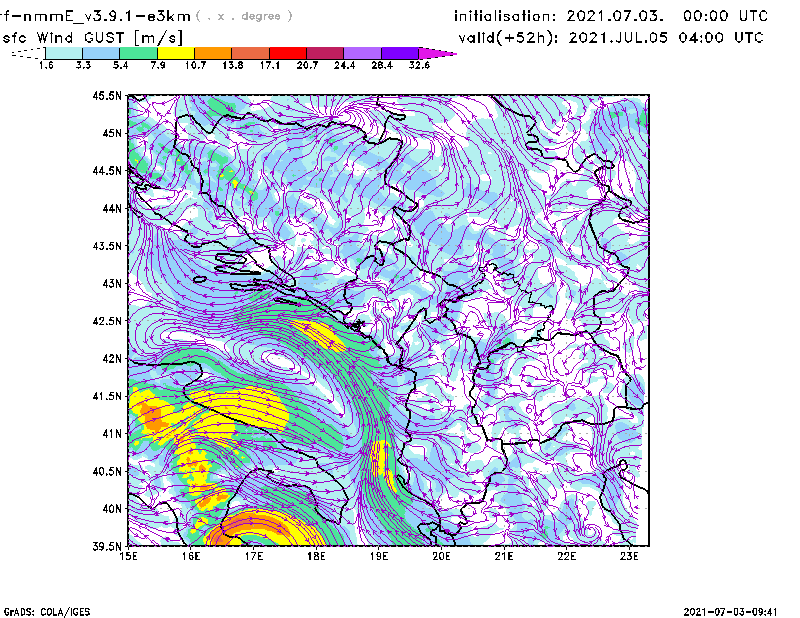Click the 44.5N latitude label
Screen dimensions: 800x618
pyautogui.click(x=107, y=170)
